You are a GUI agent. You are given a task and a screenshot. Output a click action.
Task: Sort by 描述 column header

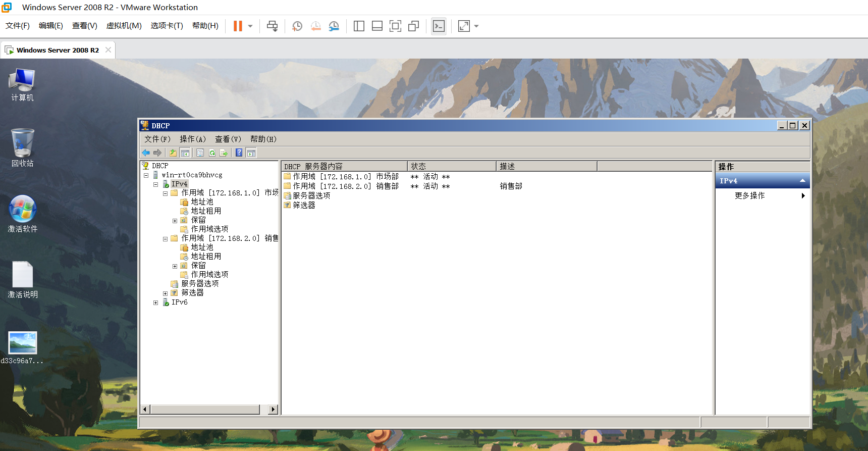(547, 166)
